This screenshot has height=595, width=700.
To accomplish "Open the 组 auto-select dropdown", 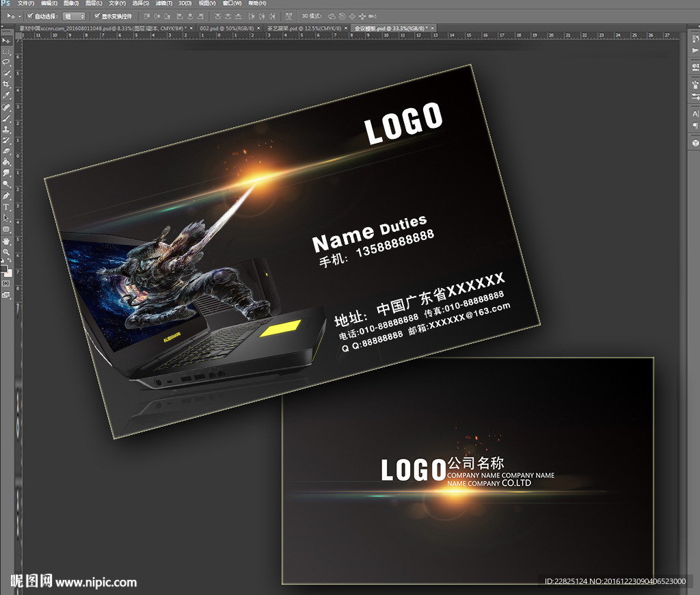I will click(x=74, y=16).
